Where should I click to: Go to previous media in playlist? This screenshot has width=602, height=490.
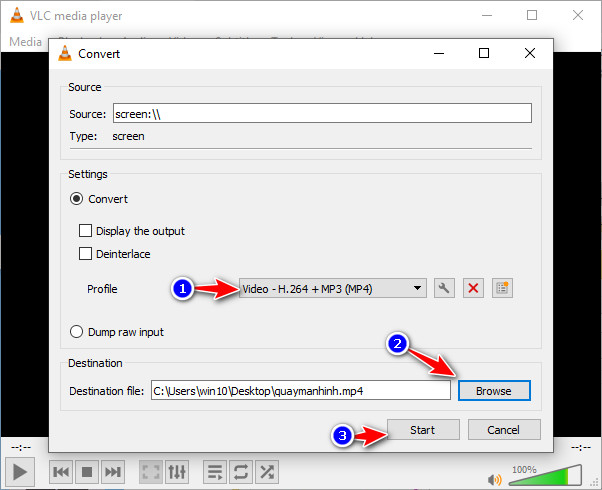click(x=61, y=472)
